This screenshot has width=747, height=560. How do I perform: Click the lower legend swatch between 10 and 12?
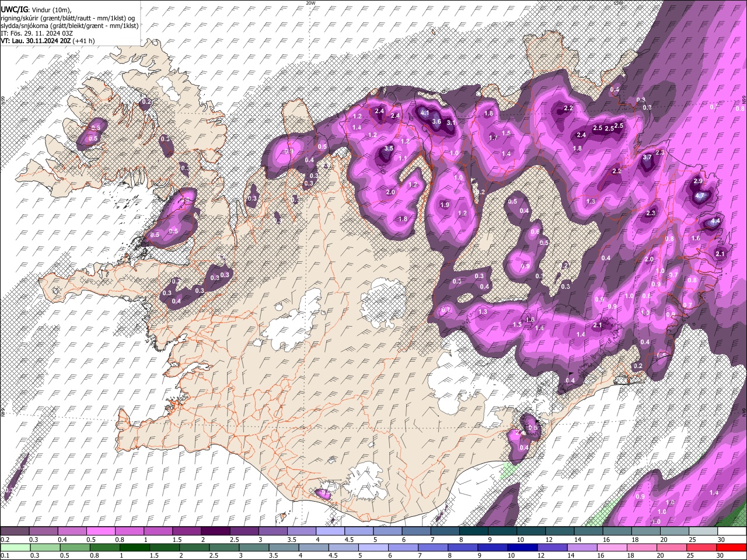(522, 547)
